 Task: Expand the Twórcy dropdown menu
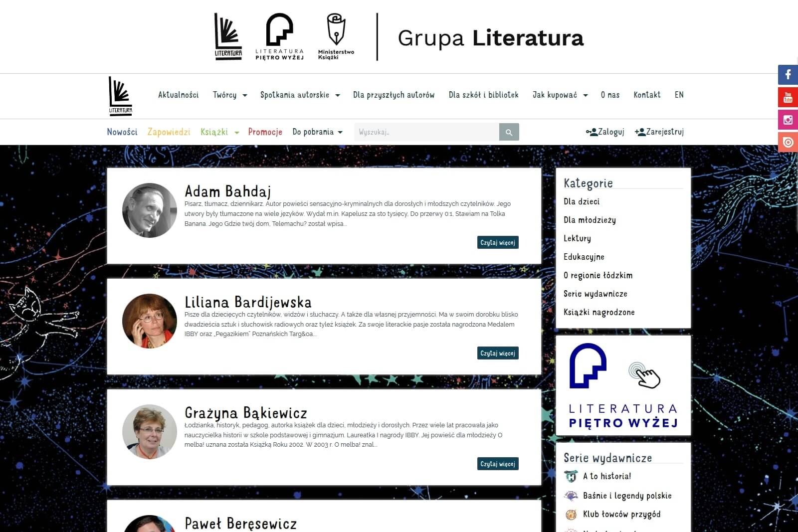click(x=230, y=95)
